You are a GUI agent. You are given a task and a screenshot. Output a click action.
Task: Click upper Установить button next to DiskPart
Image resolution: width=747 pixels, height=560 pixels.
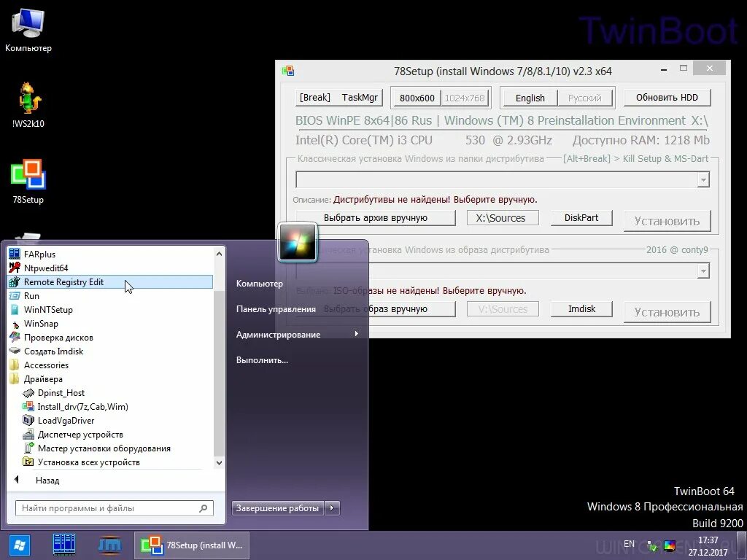click(x=667, y=221)
